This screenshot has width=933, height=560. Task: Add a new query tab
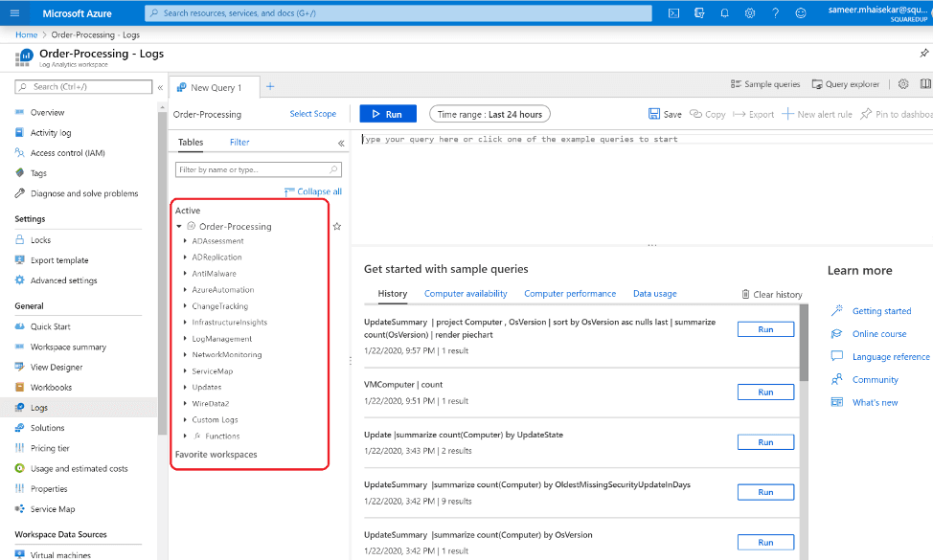click(x=270, y=86)
